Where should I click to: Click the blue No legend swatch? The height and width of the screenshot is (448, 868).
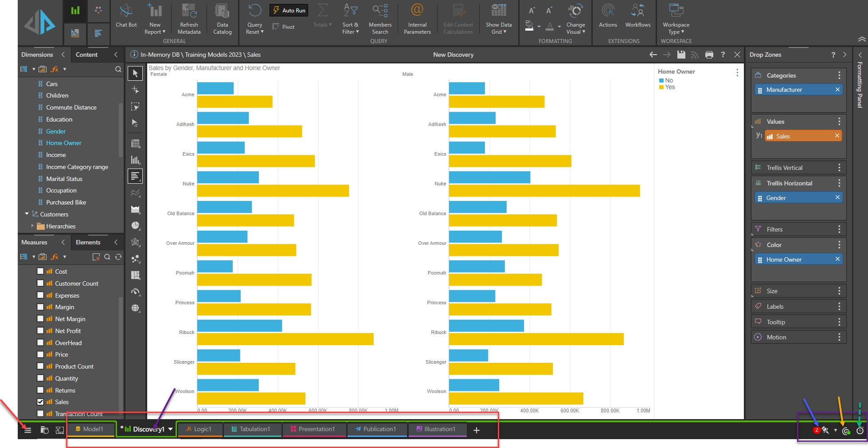click(661, 80)
